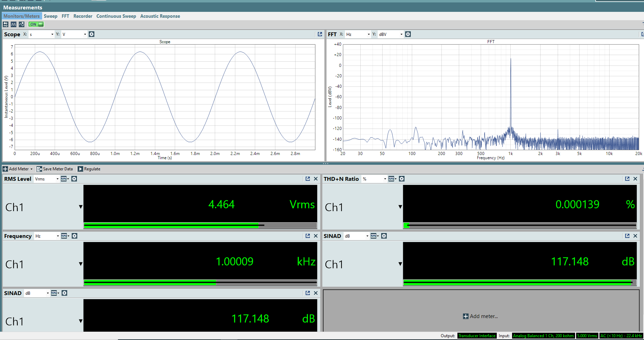Switch to Continuous Sweep tab

click(x=116, y=16)
